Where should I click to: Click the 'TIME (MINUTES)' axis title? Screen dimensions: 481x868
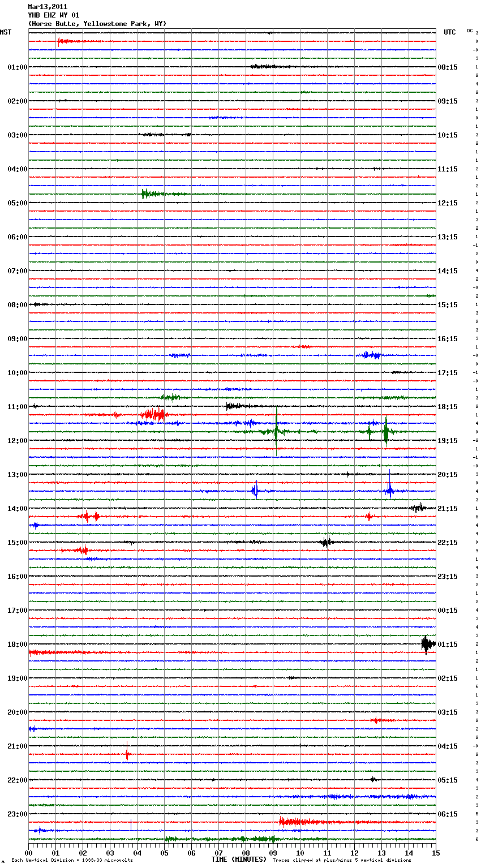pyautogui.click(x=239, y=860)
